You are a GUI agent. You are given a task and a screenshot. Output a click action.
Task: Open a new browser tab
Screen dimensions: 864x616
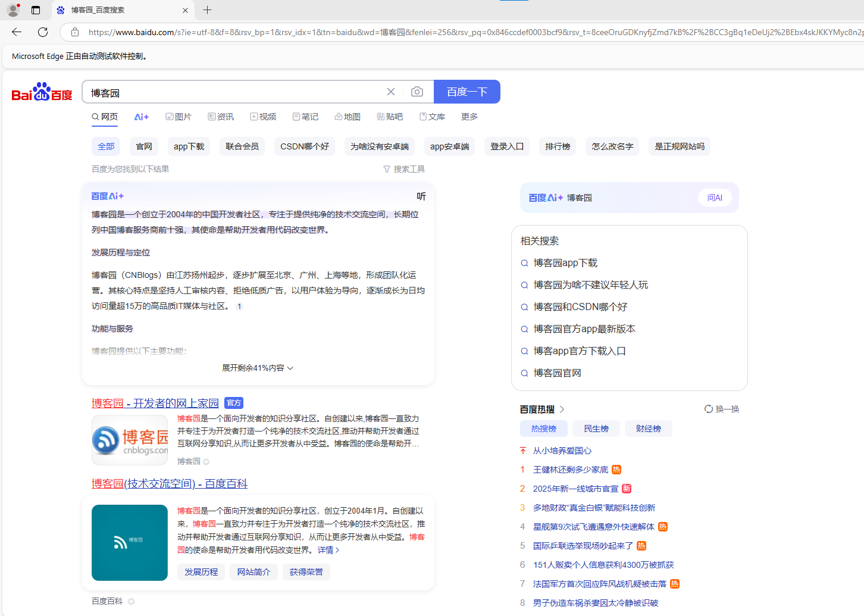[207, 10]
